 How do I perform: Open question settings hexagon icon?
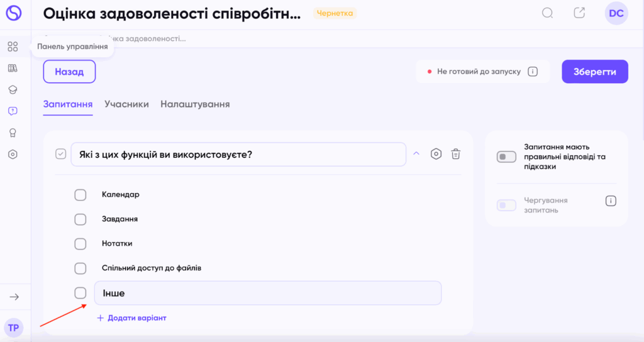436,154
